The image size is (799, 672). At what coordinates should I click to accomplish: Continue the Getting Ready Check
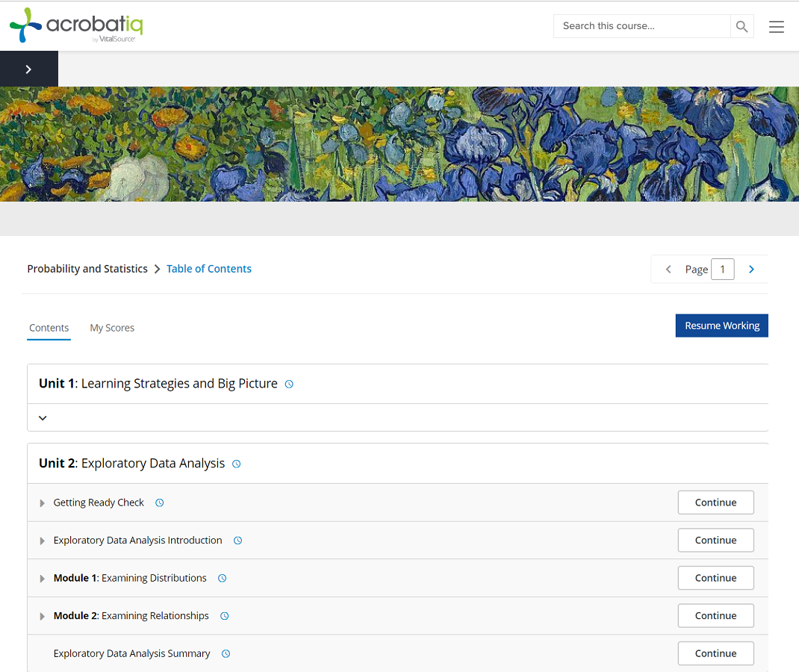(x=715, y=503)
